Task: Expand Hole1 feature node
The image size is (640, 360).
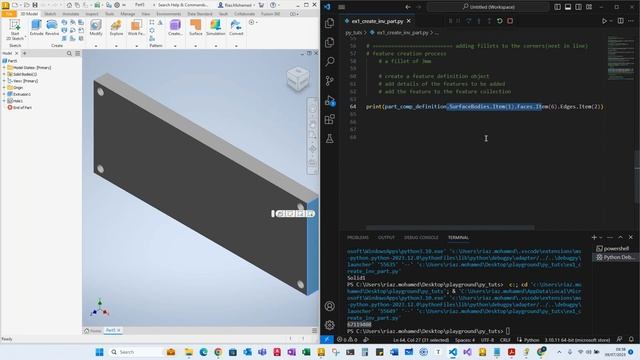Action: pos(4,100)
